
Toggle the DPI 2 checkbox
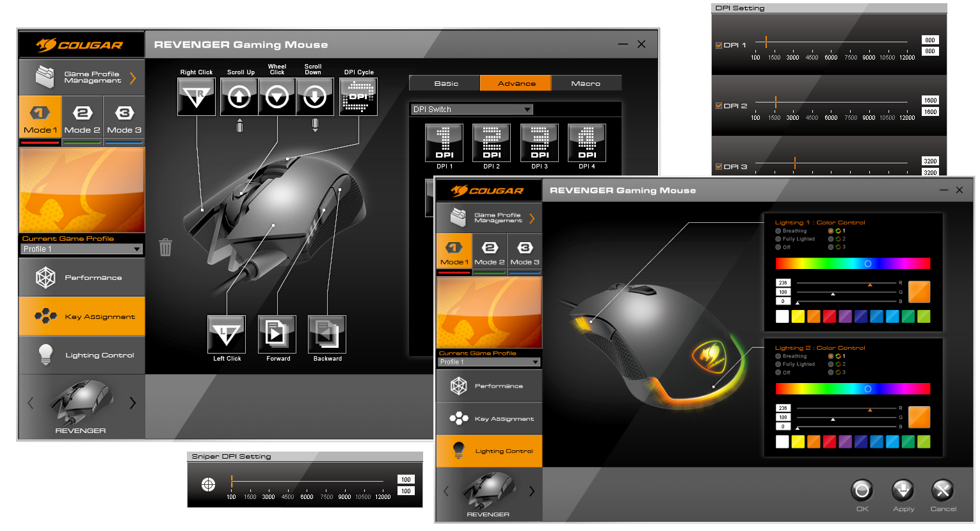pyautogui.click(x=719, y=106)
